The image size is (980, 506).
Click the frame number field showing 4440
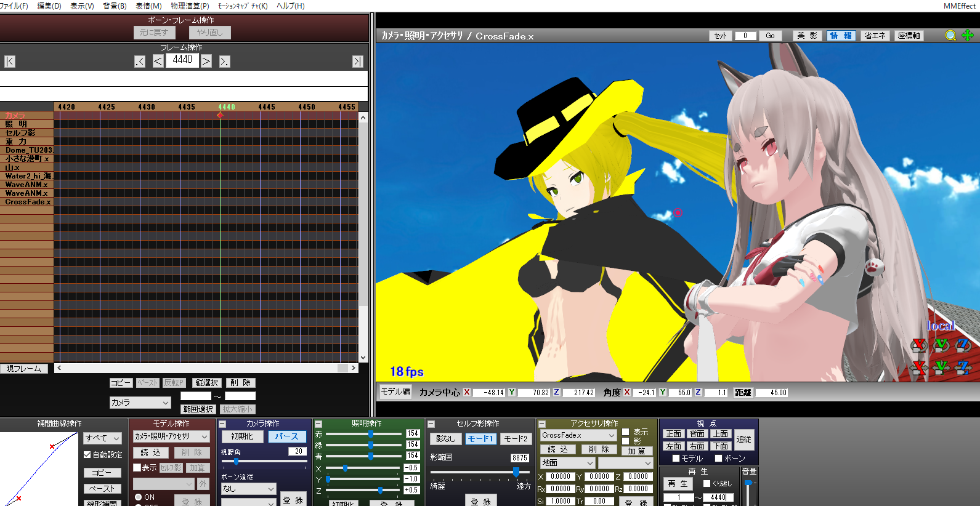(182, 60)
